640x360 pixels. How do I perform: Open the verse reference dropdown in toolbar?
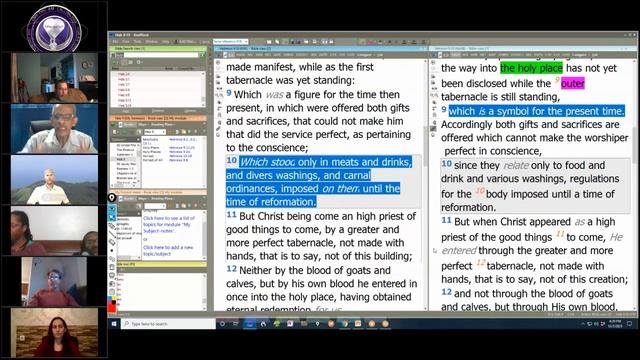point(231,42)
